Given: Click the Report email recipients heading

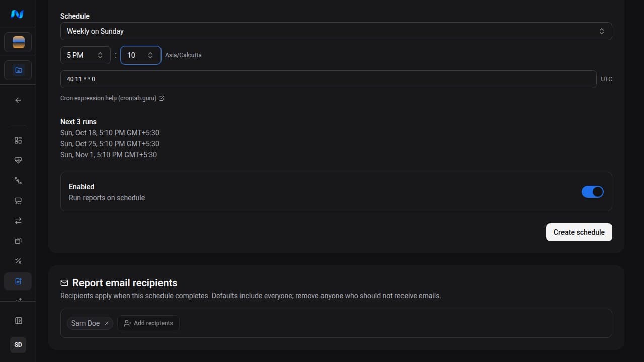Looking at the screenshot, I should click(125, 283).
